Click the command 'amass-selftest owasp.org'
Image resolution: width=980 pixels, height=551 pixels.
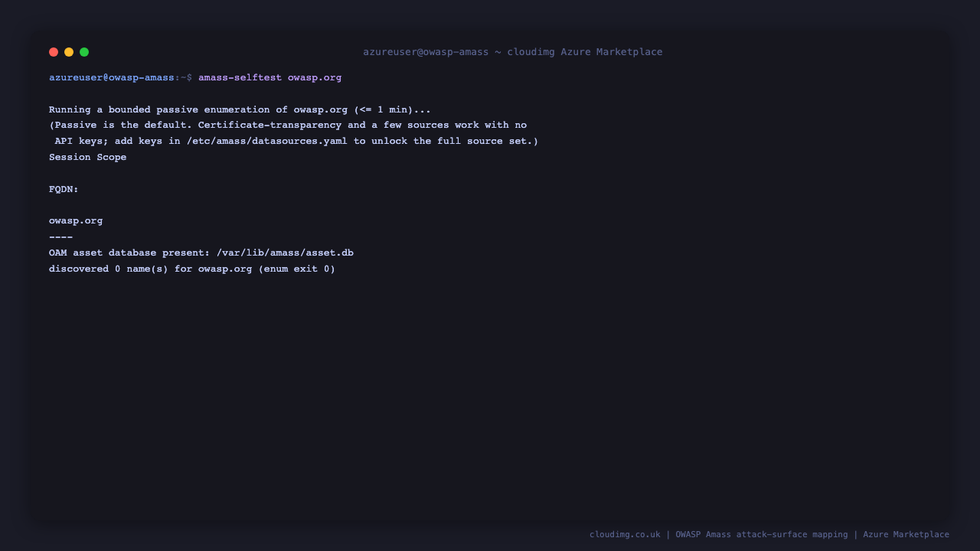point(270,77)
